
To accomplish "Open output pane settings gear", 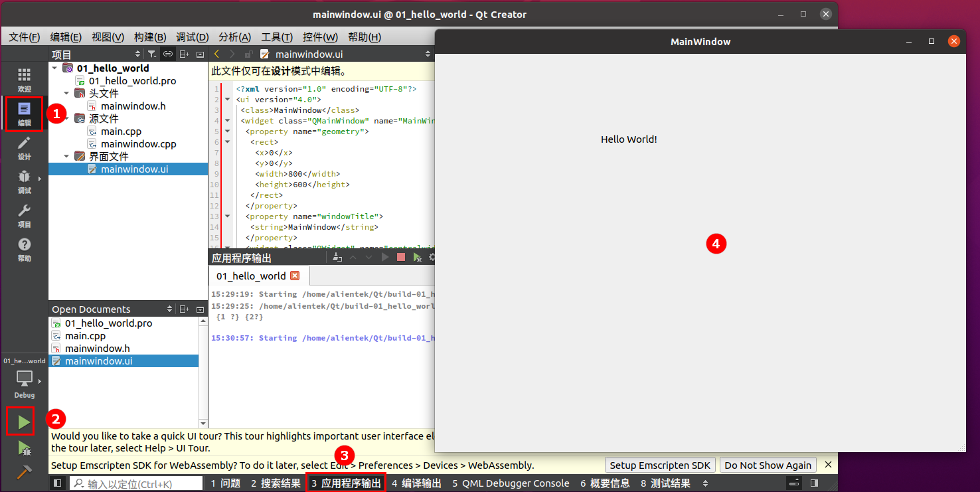I will click(x=432, y=258).
